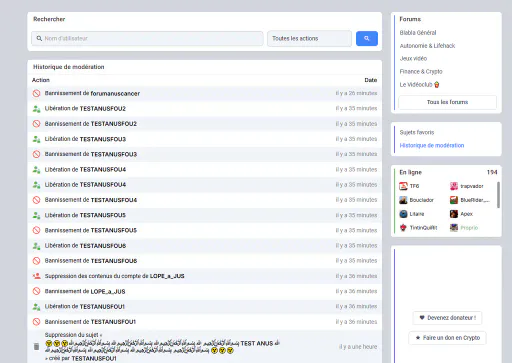The height and width of the screenshot is (363, 512).
Task: Open forumanuscancer username in ban entry
Action: coord(115,93)
